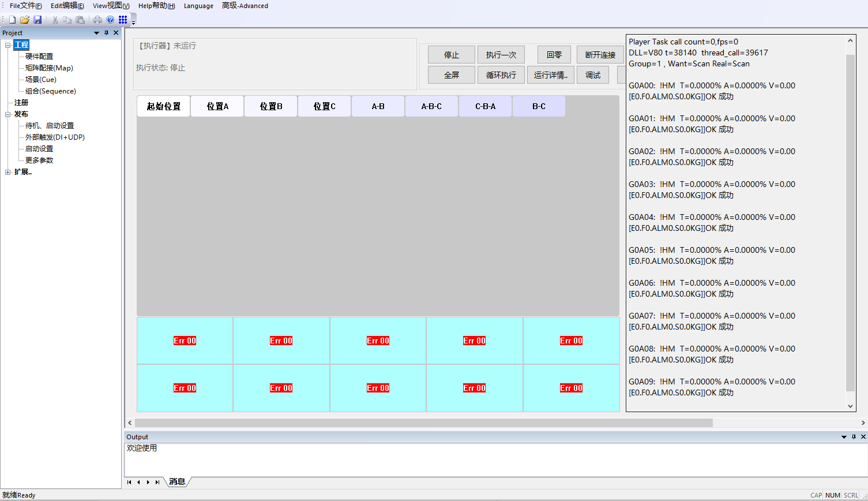Open the File文件 menu
This screenshot has width=868, height=501.
click(25, 6)
